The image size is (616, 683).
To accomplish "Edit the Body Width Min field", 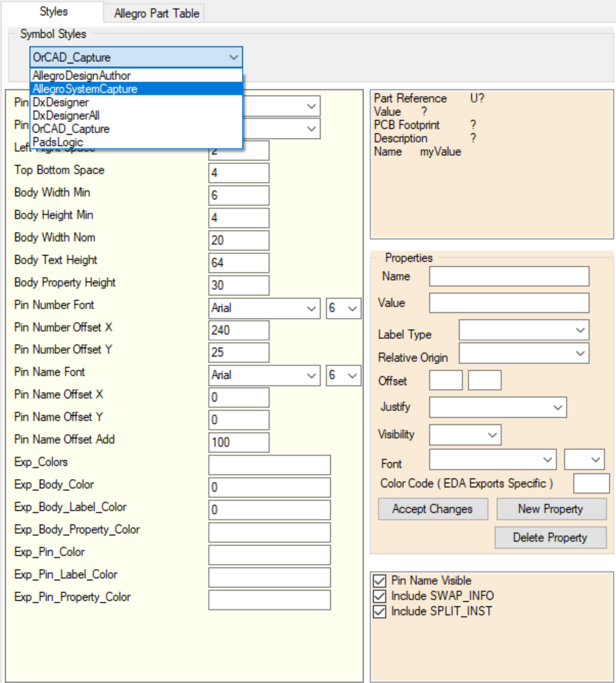I will [x=239, y=195].
